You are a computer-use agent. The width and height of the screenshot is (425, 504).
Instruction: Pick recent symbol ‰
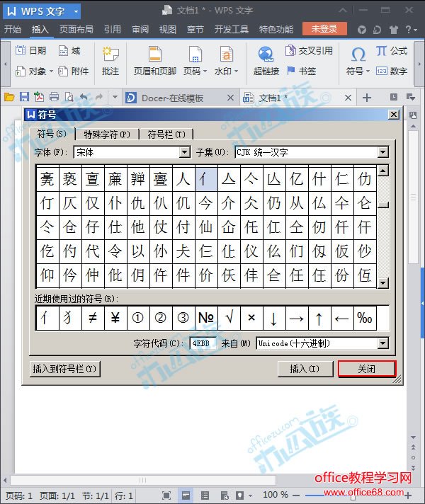365,318
